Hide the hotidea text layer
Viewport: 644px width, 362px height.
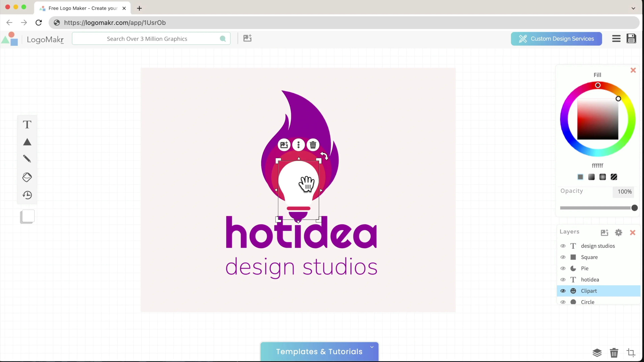coord(563,280)
